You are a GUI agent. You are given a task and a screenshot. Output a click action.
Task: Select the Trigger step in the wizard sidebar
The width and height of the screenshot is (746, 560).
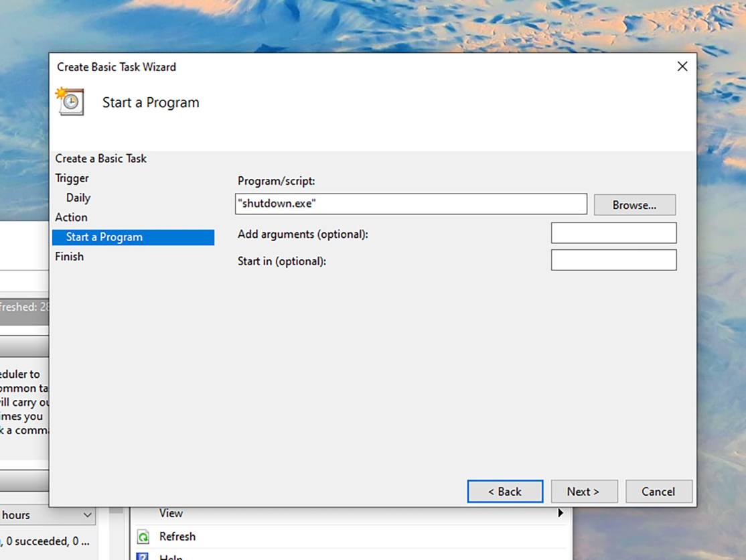[72, 178]
